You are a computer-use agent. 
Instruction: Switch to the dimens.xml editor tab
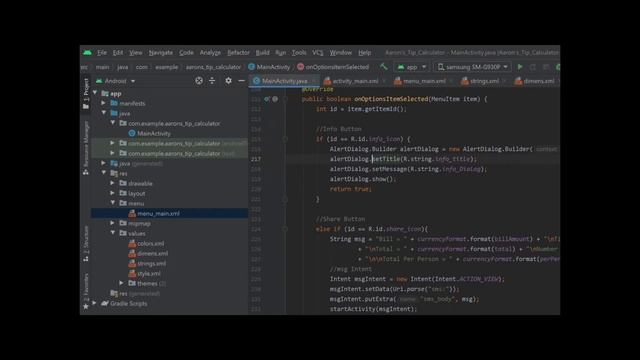pos(535,81)
